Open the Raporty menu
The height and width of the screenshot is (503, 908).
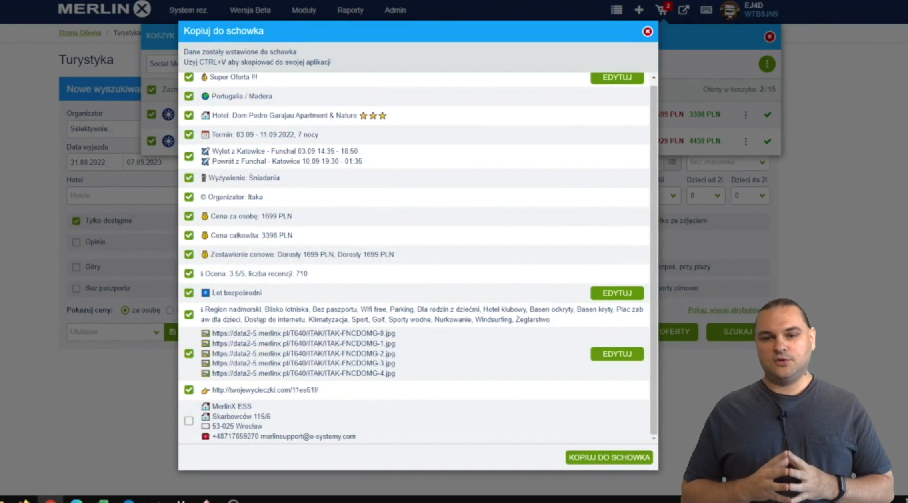click(350, 10)
